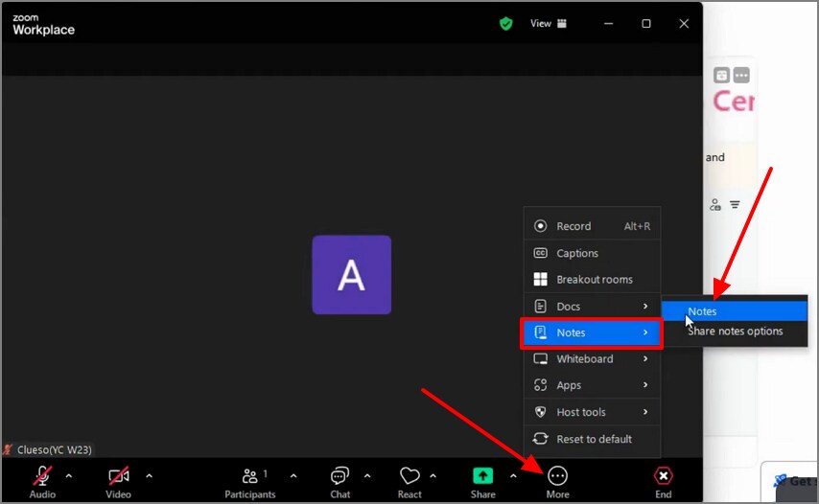Click the filter lines icon in background window
The image size is (819, 504).
click(735, 204)
